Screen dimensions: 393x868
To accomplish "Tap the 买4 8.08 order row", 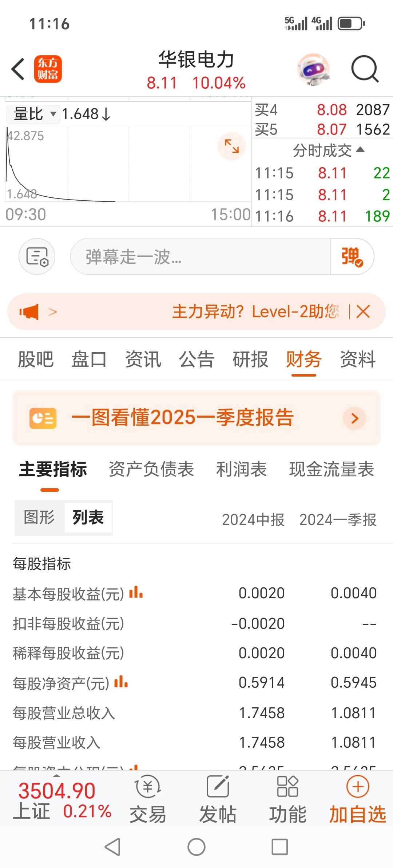I will coord(322,110).
